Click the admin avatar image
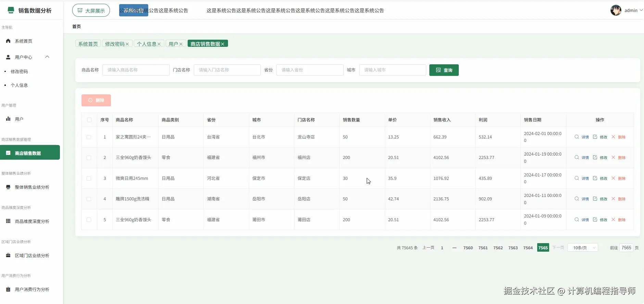The image size is (644, 304). 616,10
